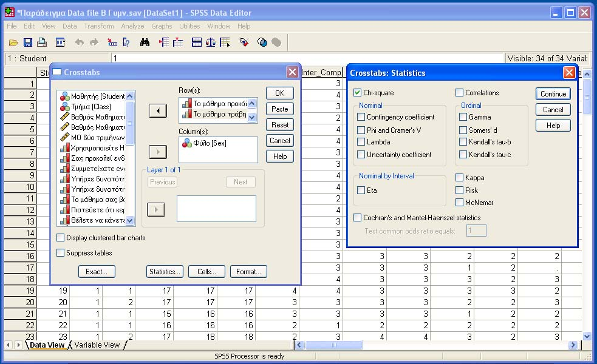The width and height of the screenshot is (597, 364).
Task: Enable the Lambda checkbox
Action: click(361, 142)
